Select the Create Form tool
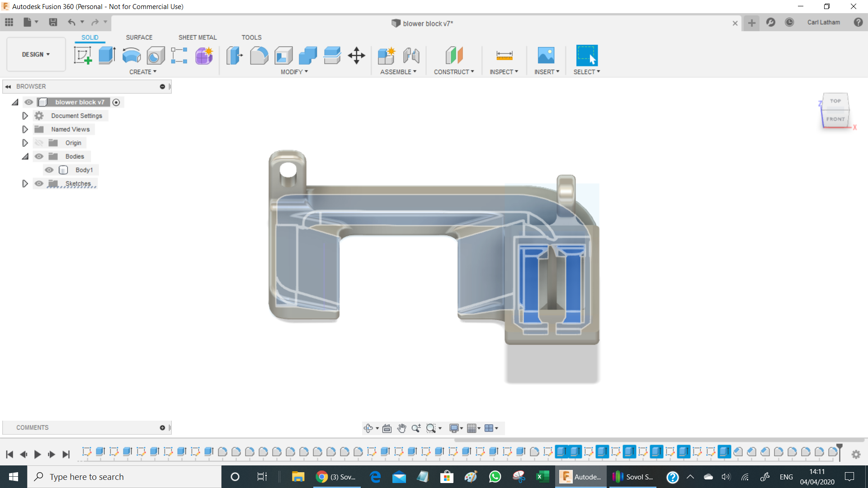Screen dimensions: 868x488 click(204, 56)
